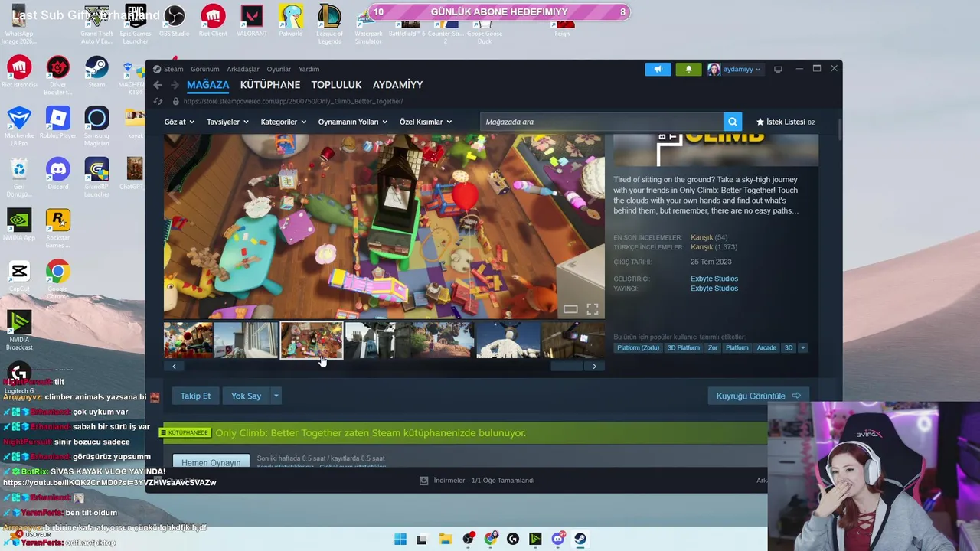Click the theater mode icon on screenshot
This screenshot has height=551, width=980.
pyautogui.click(x=570, y=309)
